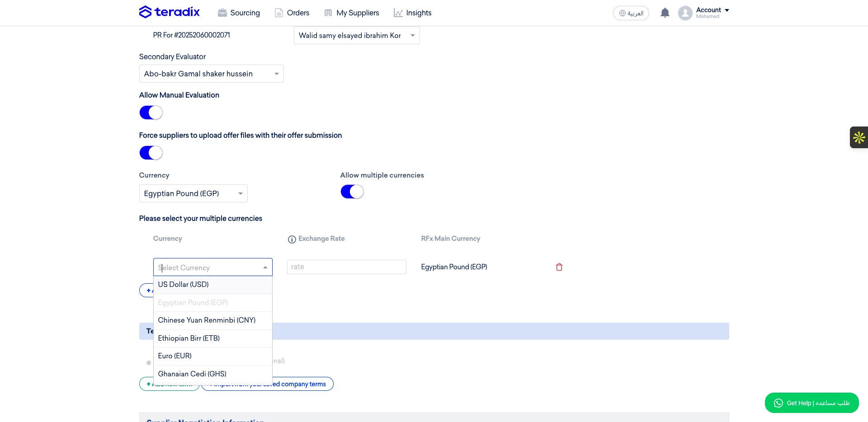868x422 pixels.
Task: Open the Insights page
Action: click(412, 13)
